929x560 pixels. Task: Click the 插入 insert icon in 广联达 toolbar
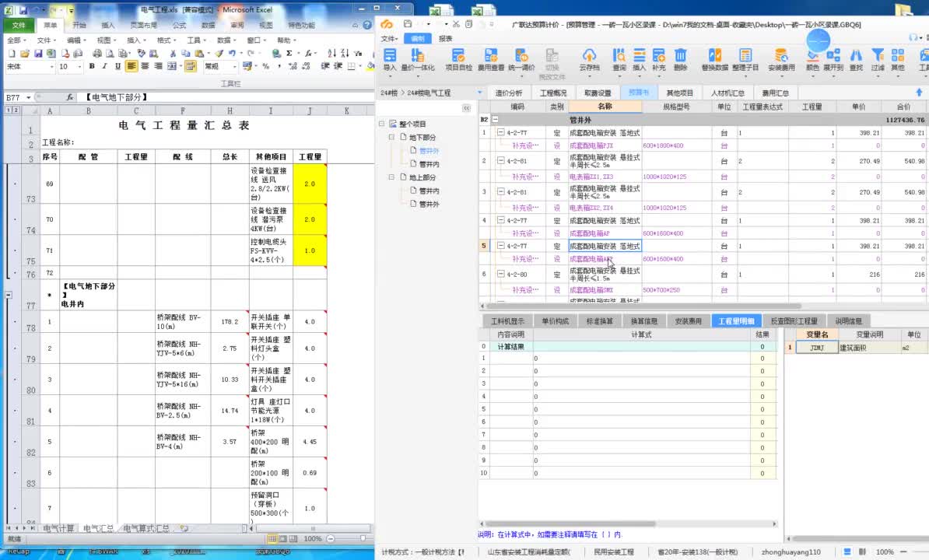640,60
